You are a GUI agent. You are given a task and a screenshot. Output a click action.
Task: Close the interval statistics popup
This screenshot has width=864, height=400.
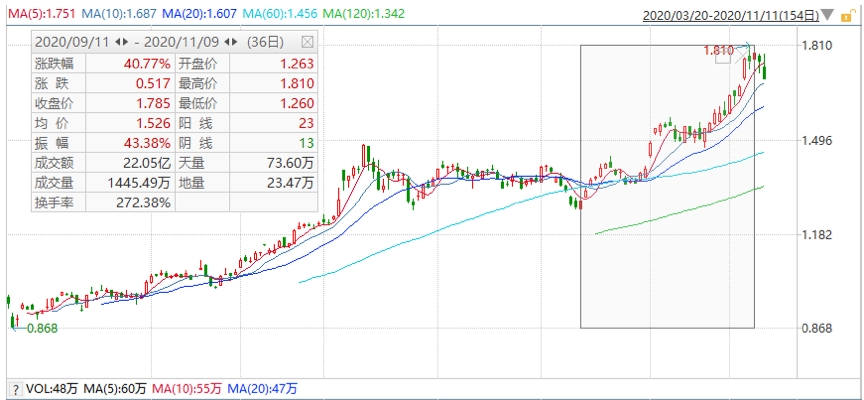click(x=307, y=42)
